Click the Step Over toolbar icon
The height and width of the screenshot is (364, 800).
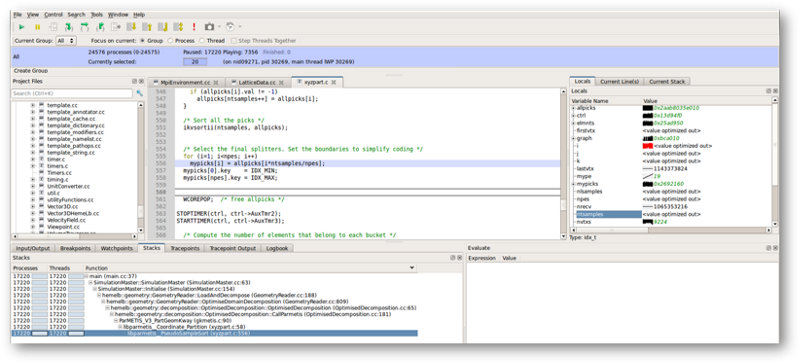(84, 27)
